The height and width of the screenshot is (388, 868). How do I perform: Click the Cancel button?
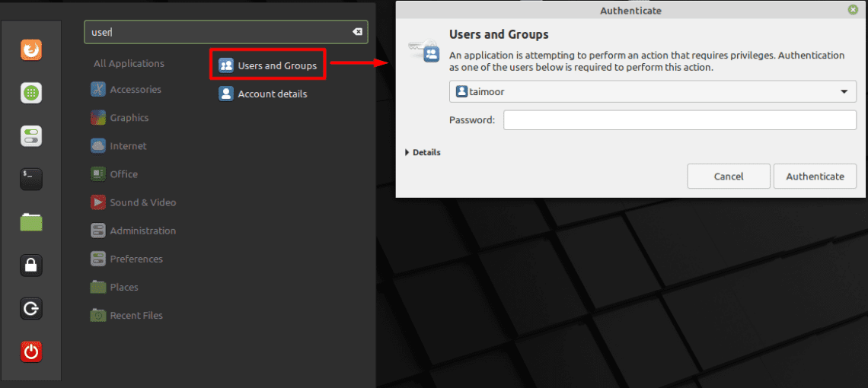(729, 177)
